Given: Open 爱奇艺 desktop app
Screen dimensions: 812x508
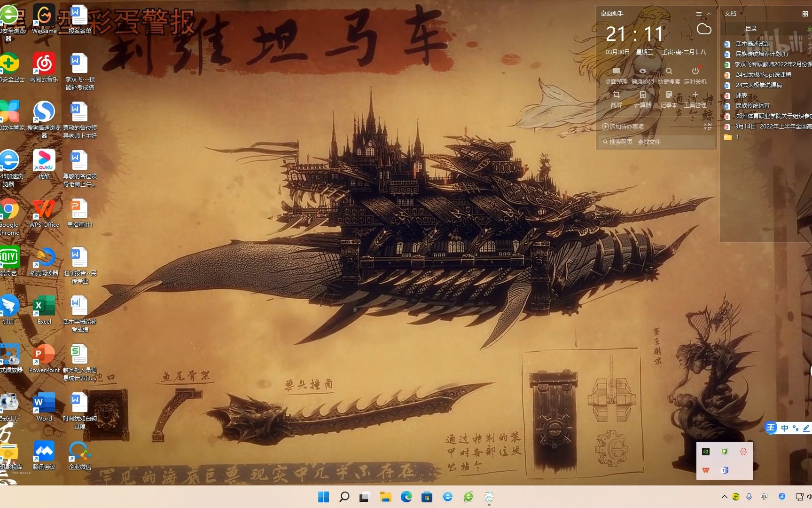Looking at the screenshot, I should point(8,261).
